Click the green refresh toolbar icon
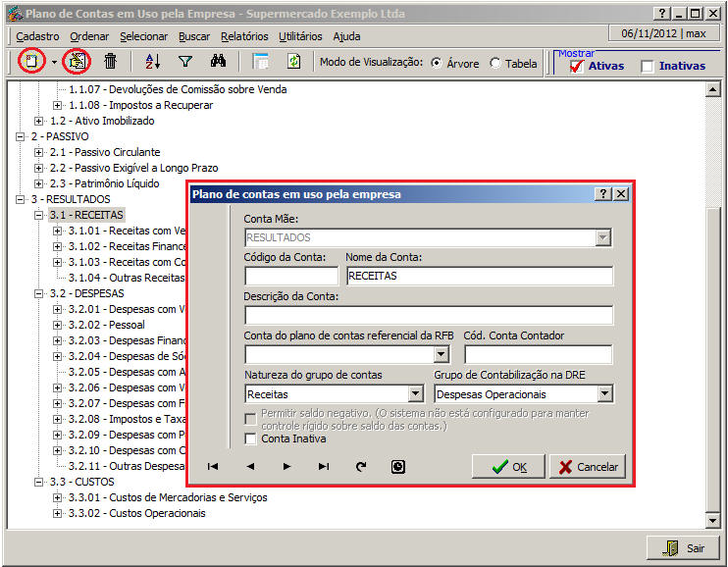 tap(293, 62)
